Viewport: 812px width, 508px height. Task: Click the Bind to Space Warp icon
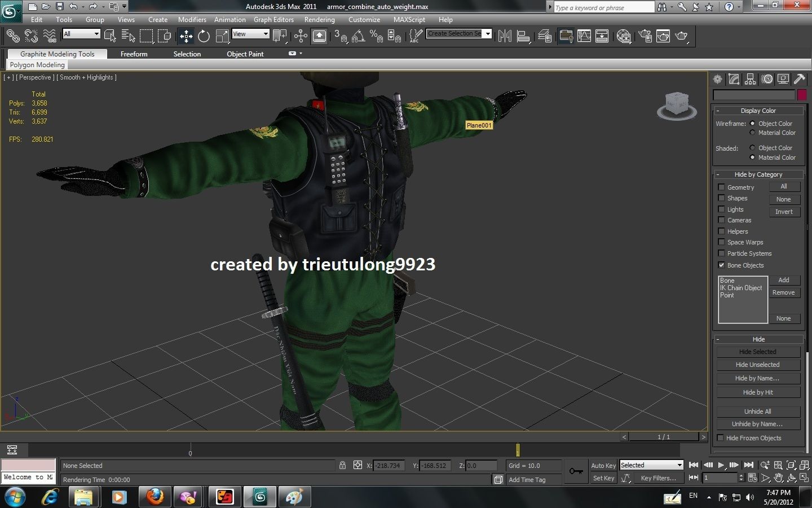[50, 36]
